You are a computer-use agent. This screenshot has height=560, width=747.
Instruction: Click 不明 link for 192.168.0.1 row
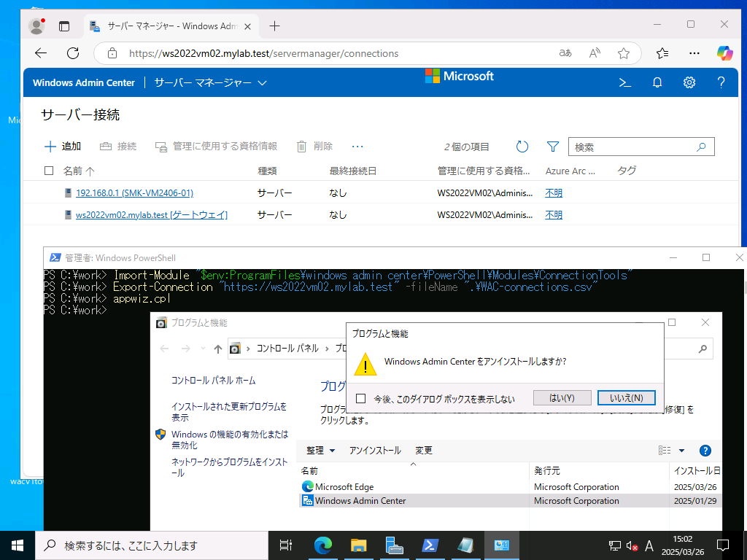coord(554,192)
